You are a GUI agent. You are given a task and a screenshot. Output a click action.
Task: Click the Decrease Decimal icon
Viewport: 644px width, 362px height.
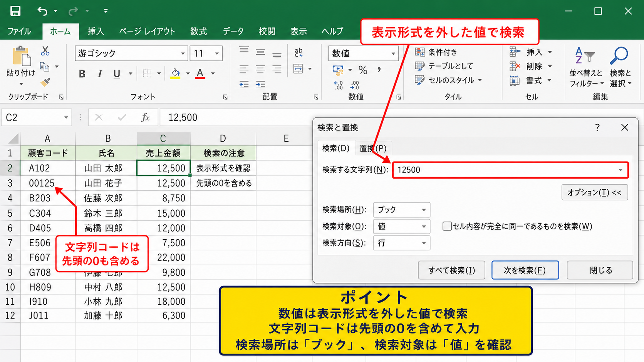355,85
